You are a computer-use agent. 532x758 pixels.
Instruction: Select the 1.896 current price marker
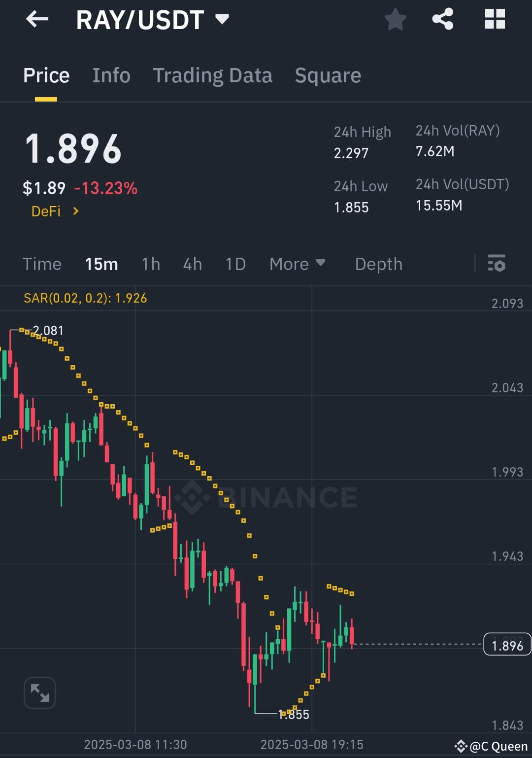(507, 644)
